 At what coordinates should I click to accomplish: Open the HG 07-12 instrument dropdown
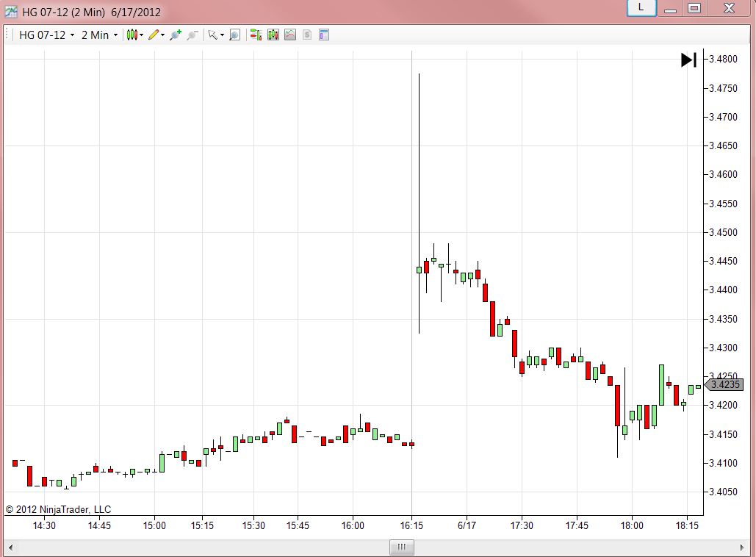[x=47, y=35]
